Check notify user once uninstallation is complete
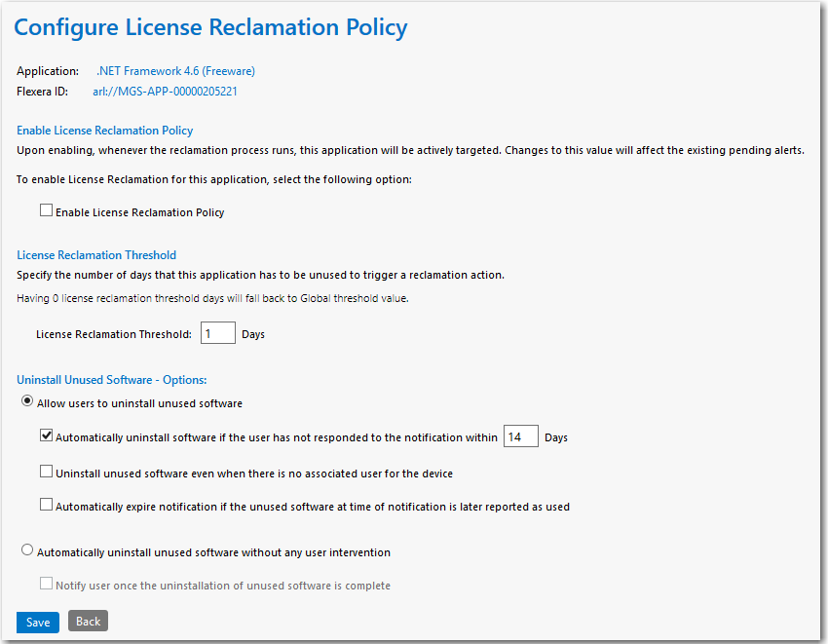The width and height of the screenshot is (828, 644). tap(46, 583)
